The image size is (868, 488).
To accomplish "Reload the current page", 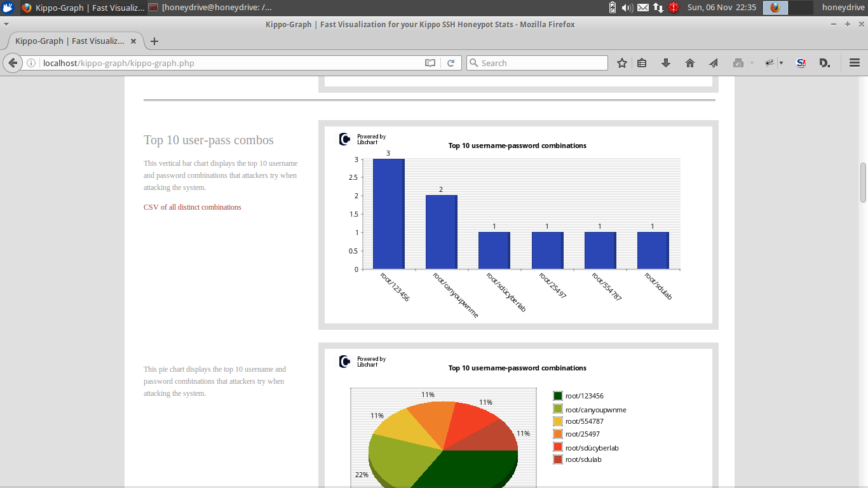I will [x=451, y=63].
